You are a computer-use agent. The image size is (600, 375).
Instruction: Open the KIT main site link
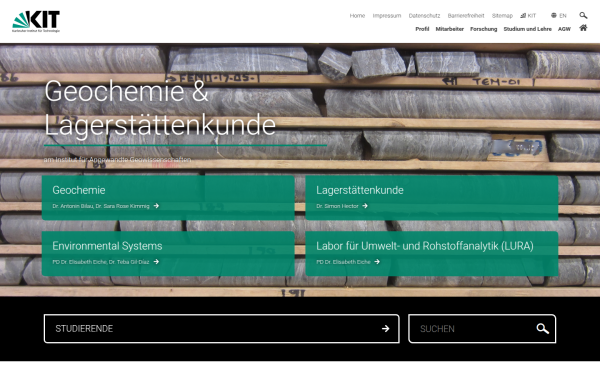point(528,16)
